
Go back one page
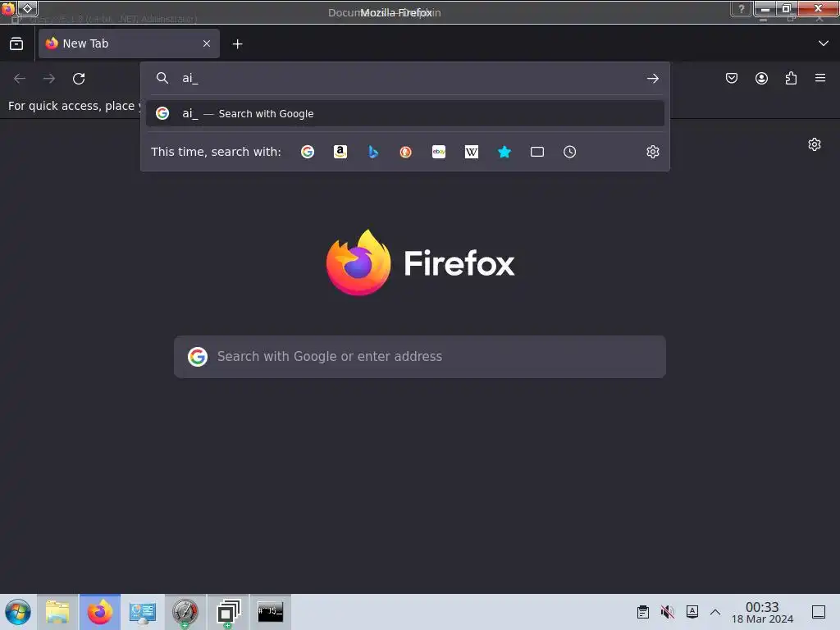(20, 79)
